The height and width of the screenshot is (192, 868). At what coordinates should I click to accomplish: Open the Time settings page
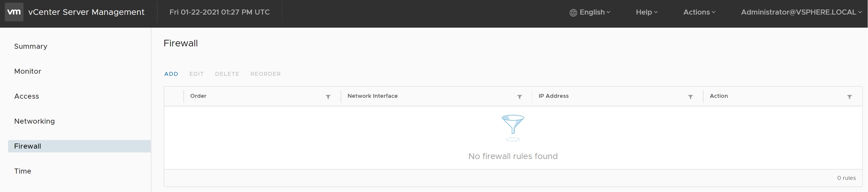pos(23,171)
